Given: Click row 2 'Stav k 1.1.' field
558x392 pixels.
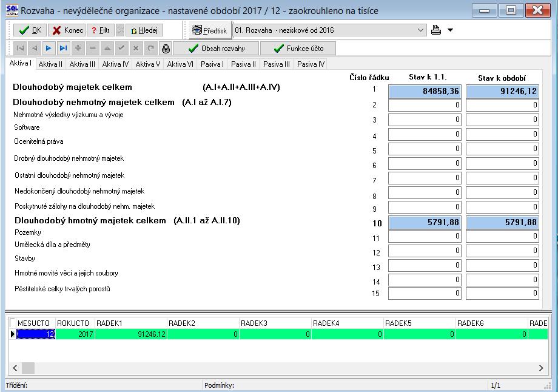Looking at the screenshot, I should (425, 105).
